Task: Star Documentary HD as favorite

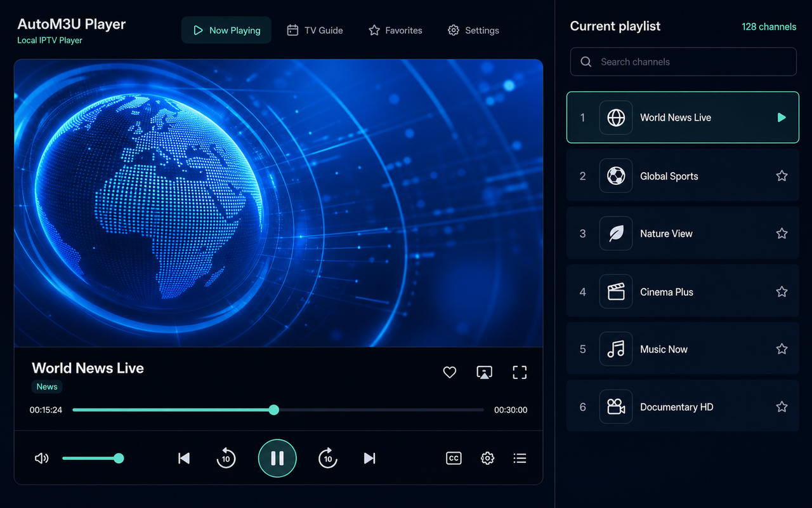Action: [x=782, y=406]
